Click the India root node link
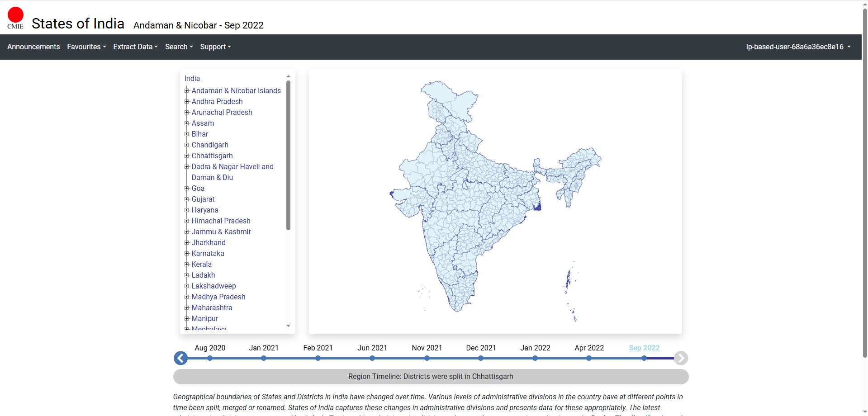The image size is (868, 416). pyautogui.click(x=192, y=79)
